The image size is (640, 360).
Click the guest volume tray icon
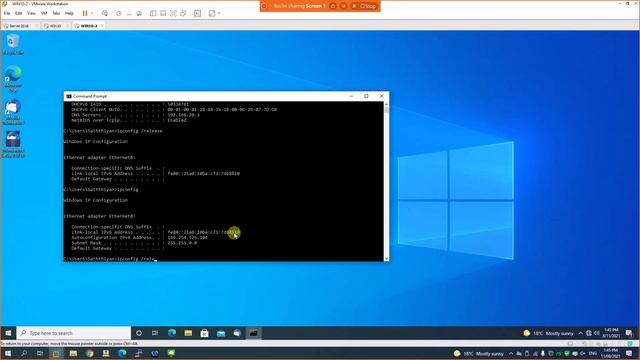point(597,333)
